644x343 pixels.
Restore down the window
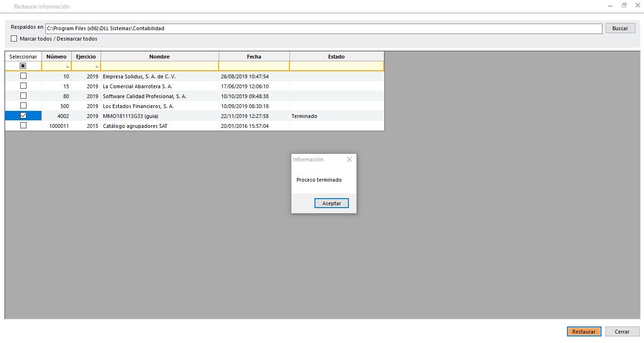point(624,6)
